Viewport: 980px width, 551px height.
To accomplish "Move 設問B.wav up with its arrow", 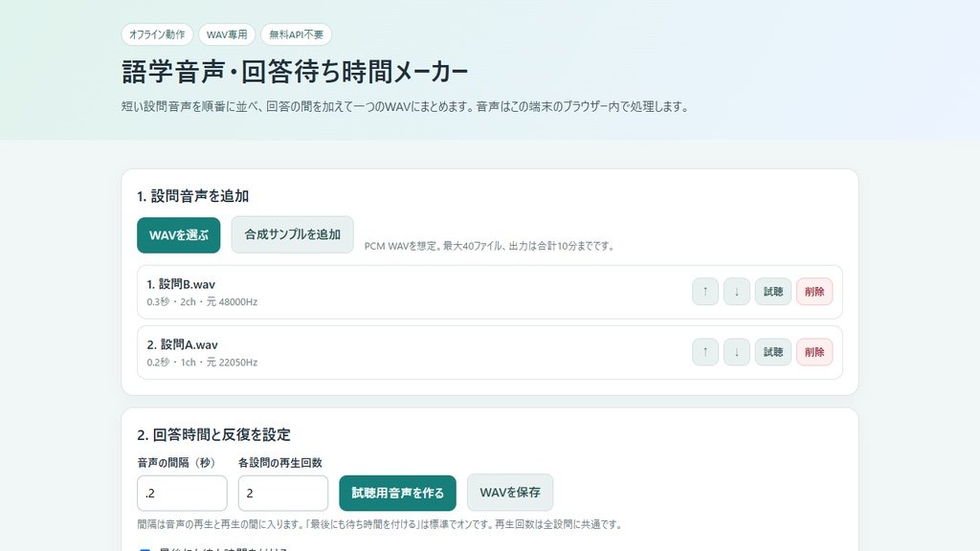I will (x=705, y=292).
